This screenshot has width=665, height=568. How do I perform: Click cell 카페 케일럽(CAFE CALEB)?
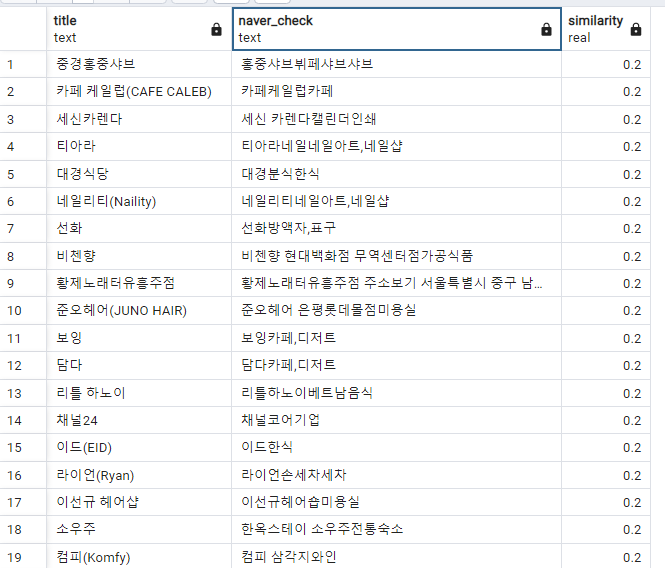tap(139, 92)
